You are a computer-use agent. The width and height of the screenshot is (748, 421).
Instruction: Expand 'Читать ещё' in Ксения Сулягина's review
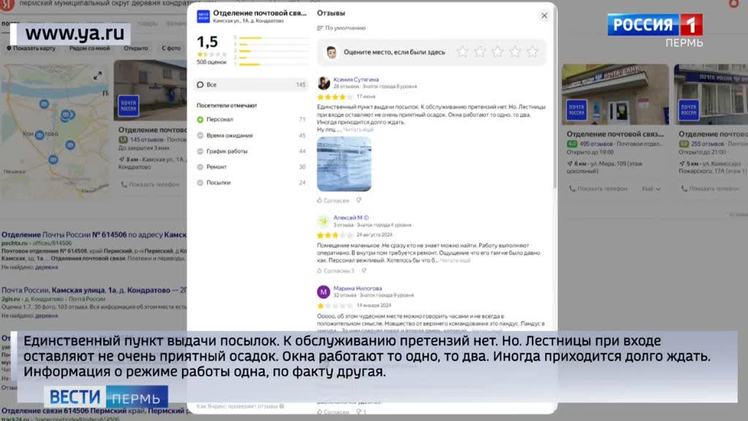point(358,130)
